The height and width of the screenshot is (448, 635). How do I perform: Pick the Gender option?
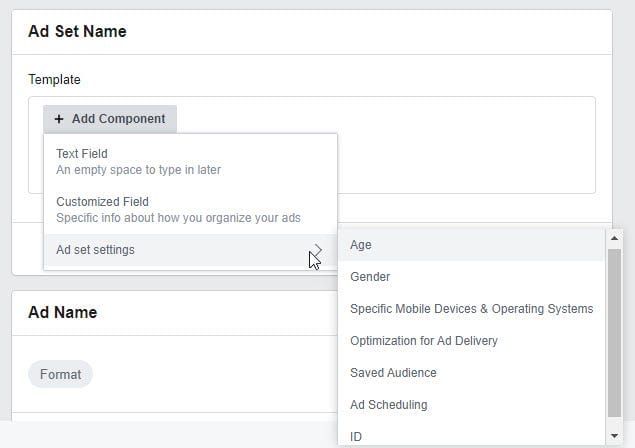370,277
